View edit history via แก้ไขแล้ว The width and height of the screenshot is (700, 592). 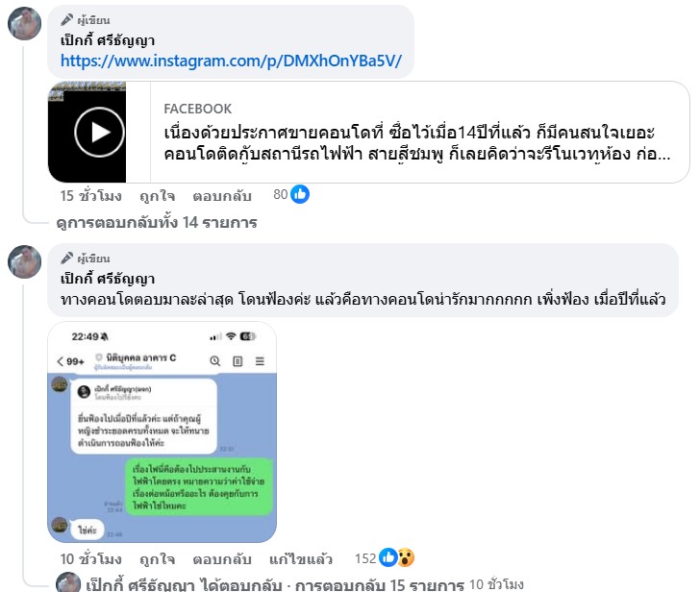click(x=300, y=559)
